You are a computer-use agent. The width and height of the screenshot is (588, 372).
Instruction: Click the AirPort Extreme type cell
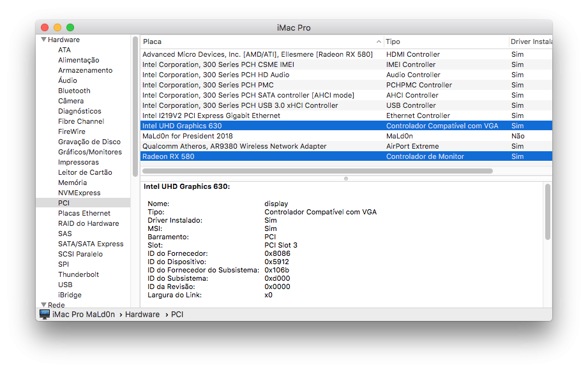412,146
